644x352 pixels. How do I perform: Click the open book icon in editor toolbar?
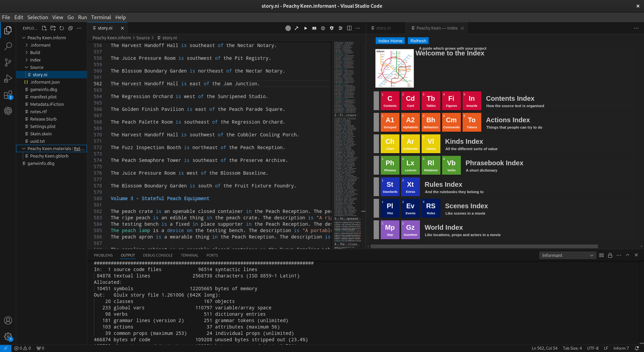(314, 28)
